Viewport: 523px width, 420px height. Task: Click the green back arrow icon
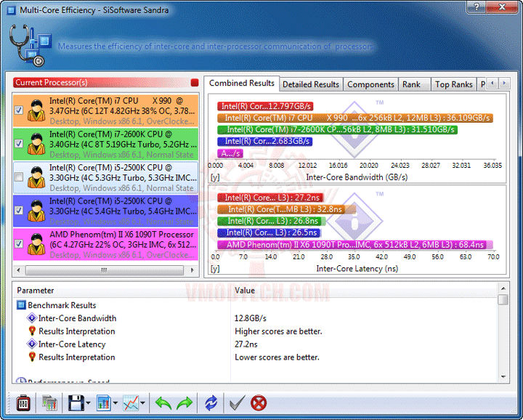point(163,403)
